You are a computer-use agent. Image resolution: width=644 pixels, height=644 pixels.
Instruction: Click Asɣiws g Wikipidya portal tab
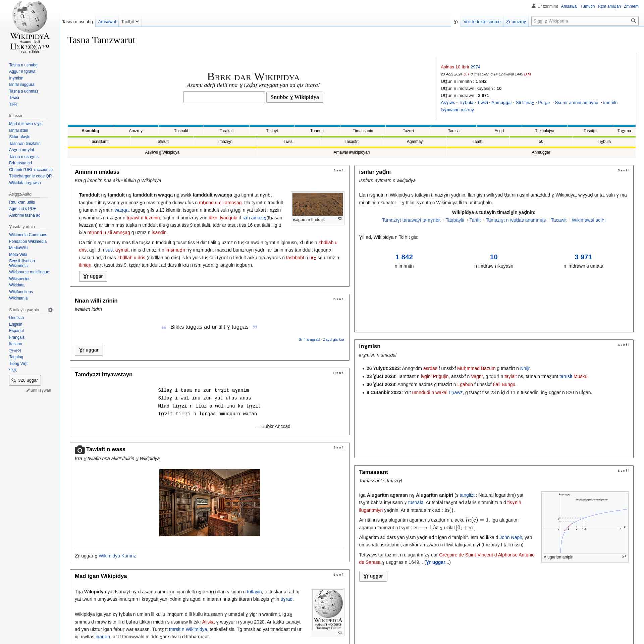pos(162,152)
